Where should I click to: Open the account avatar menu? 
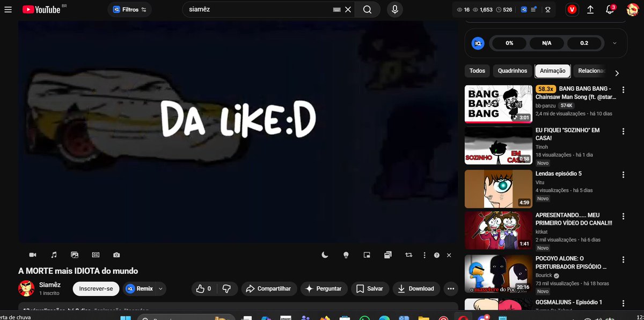tap(633, 10)
